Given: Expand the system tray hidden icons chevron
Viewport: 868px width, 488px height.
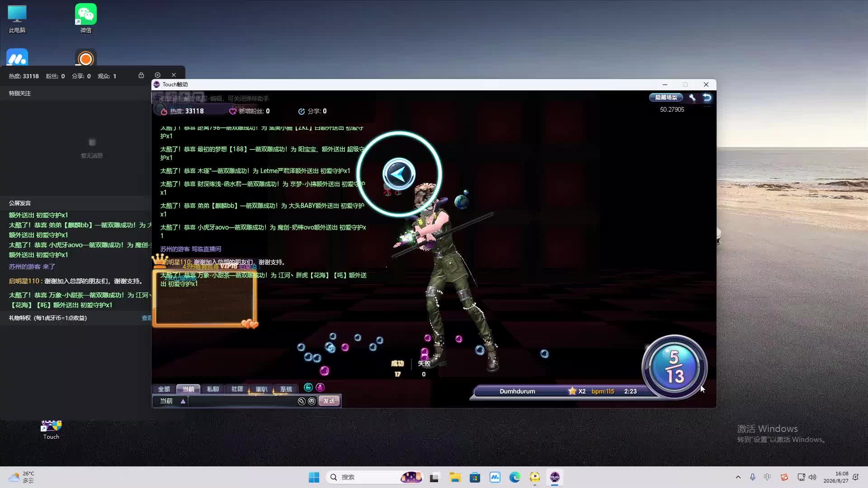Looking at the screenshot, I should pos(738,477).
